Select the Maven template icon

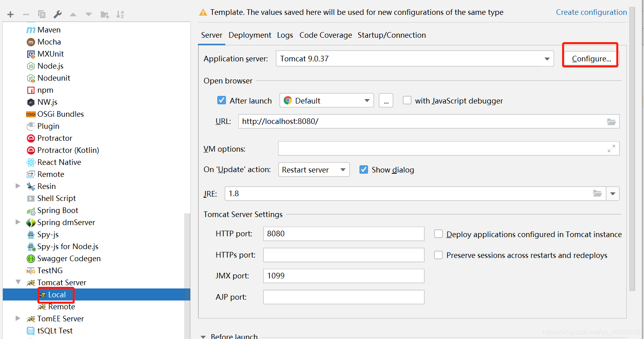(x=31, y=30)
